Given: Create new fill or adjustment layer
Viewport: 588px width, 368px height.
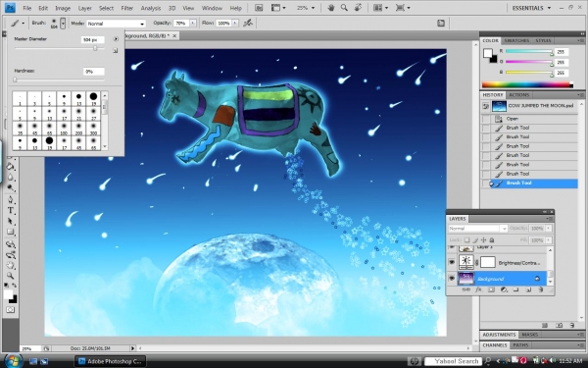Looking at the screenshot, I should click(x=504, y=289).
